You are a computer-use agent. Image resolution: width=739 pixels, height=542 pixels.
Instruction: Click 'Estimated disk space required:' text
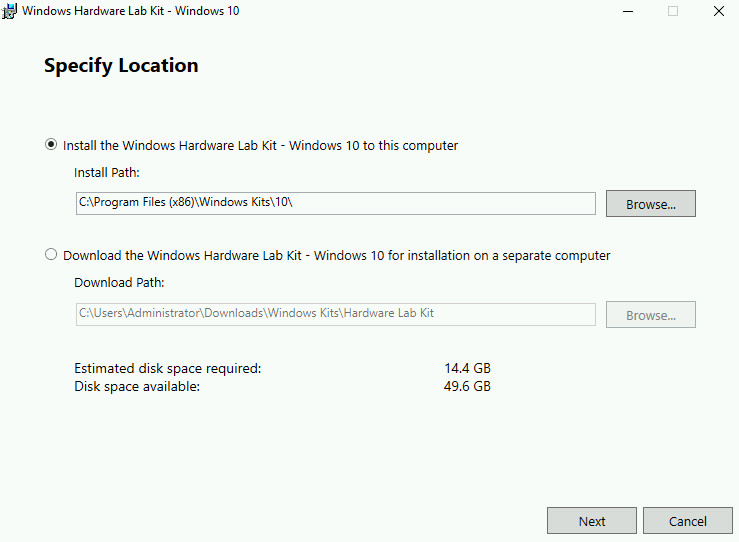(168, 368)
